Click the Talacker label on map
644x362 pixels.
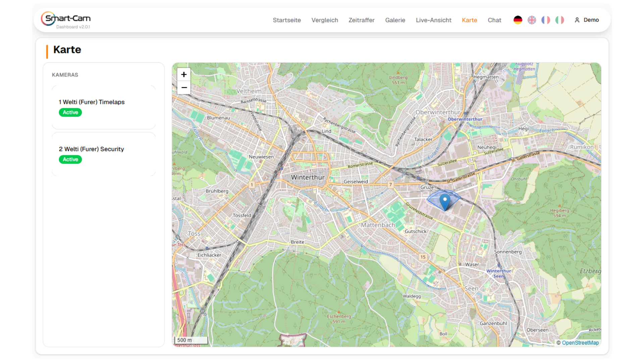423,139
